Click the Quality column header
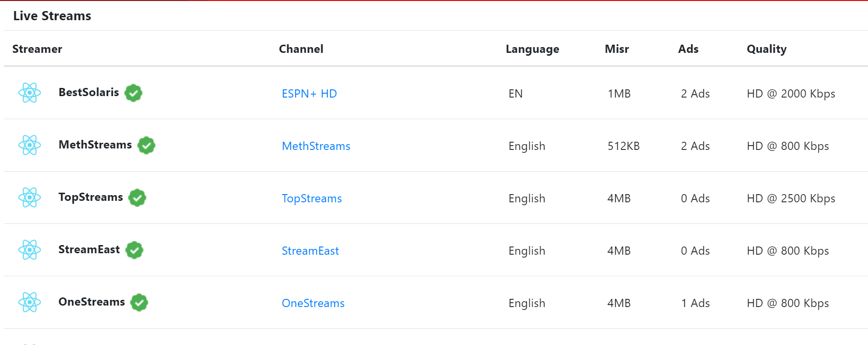The width and height of the screenshot is (868, 345). pyautogui.click(x=766, y=49)
